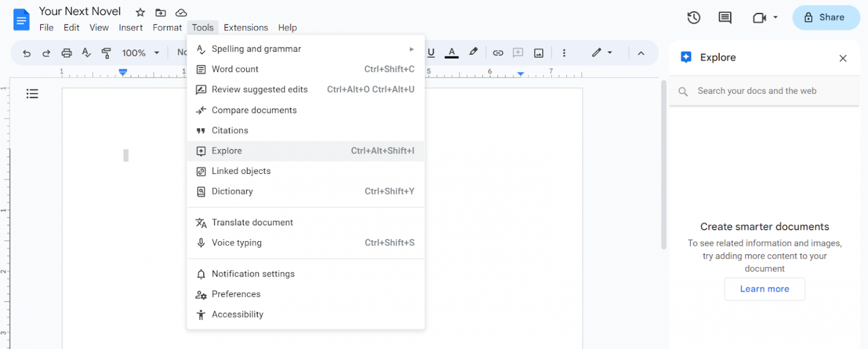Show the document outline

click(32, 94)
